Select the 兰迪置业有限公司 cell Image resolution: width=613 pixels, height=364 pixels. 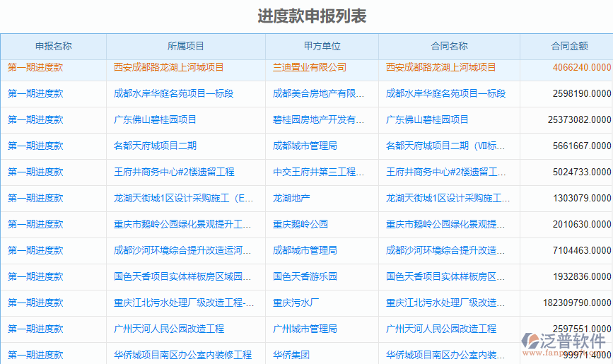click(x=309, y=67)
